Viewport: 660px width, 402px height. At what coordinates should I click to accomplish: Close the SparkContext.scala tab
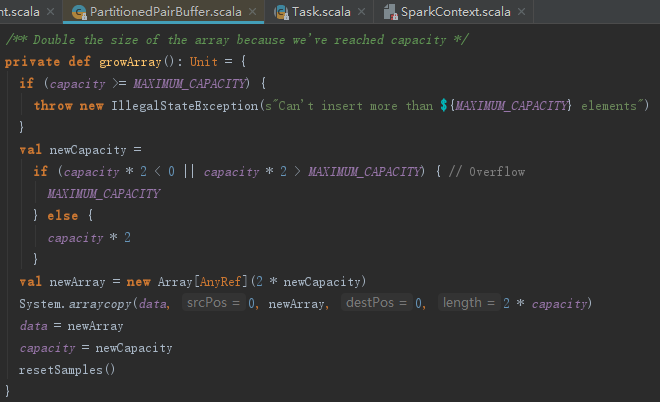(x=521, y=12)
